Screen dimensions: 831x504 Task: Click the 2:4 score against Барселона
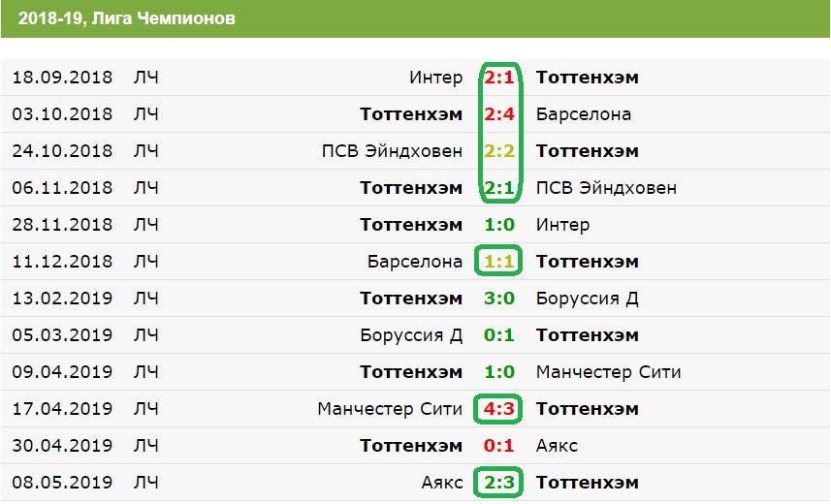(x=499, y=114)
